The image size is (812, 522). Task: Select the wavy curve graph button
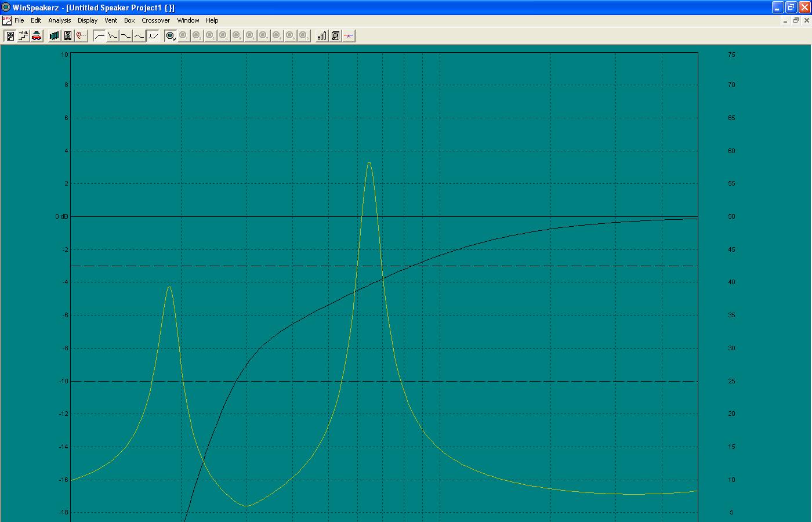139,36
